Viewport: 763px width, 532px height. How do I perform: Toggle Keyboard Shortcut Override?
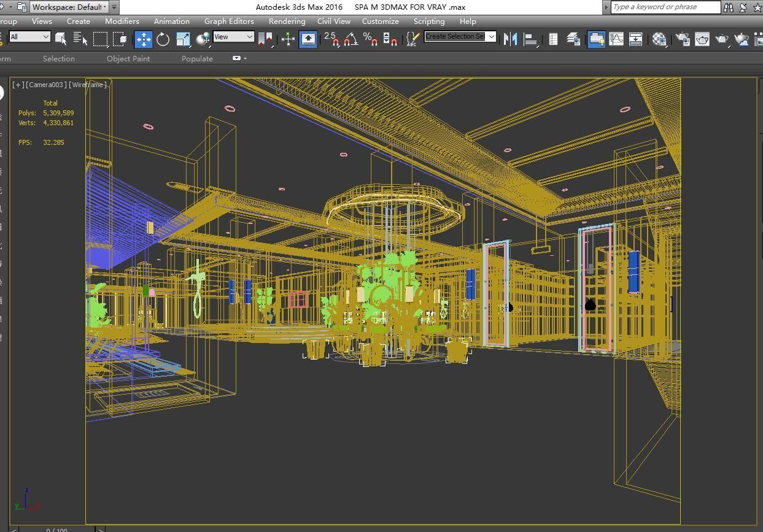coord(308,39)
